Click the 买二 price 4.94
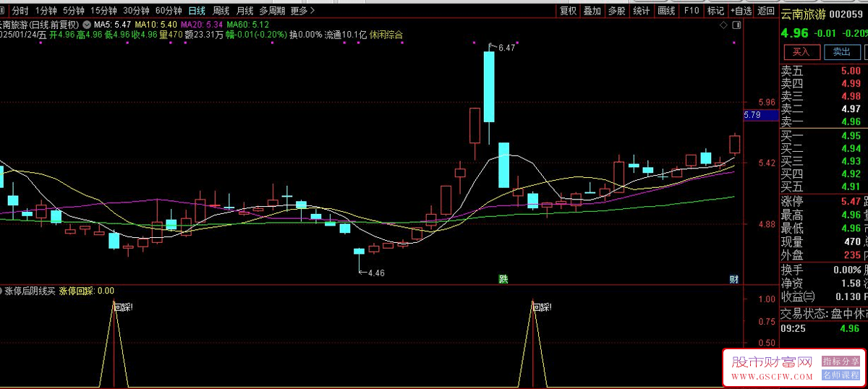The width and height of the screenshot is (868, 389). pos(851,149)
